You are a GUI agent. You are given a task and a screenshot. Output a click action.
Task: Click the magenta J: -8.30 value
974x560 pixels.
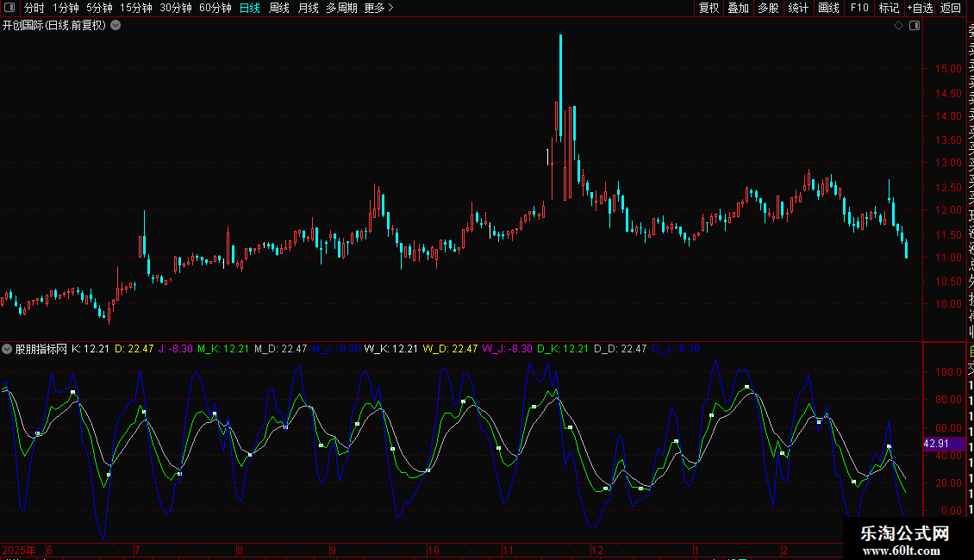(x=175, y=349)
